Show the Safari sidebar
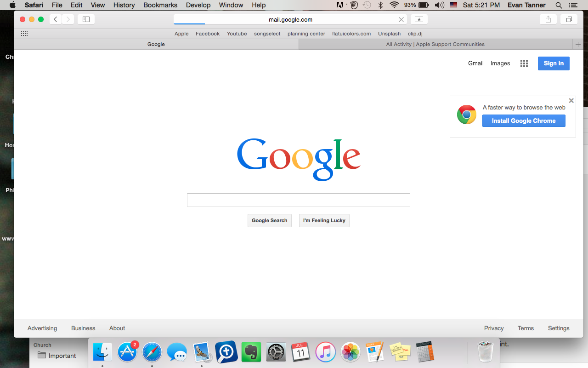The image size is (588, 368). pyautogui.click(x=86, y=19)
